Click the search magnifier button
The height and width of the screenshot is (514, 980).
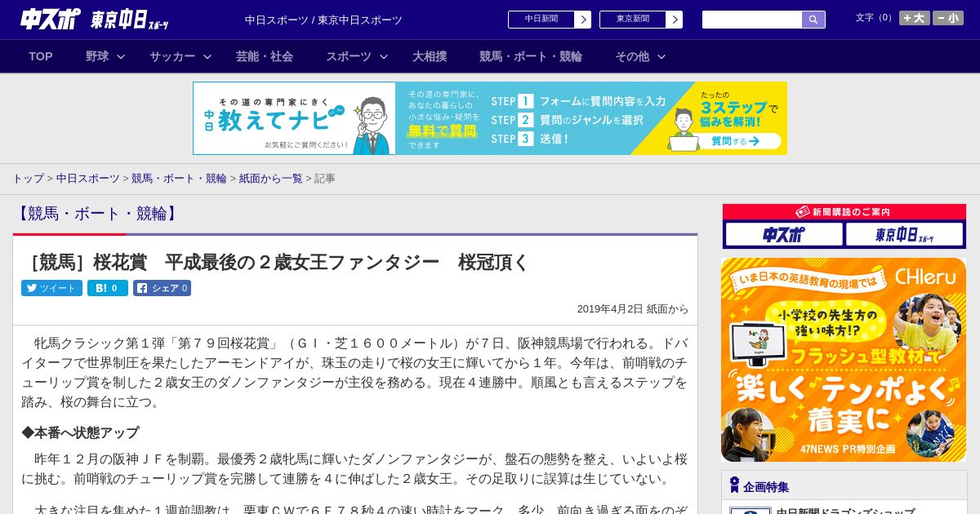(x=813, y=20)
